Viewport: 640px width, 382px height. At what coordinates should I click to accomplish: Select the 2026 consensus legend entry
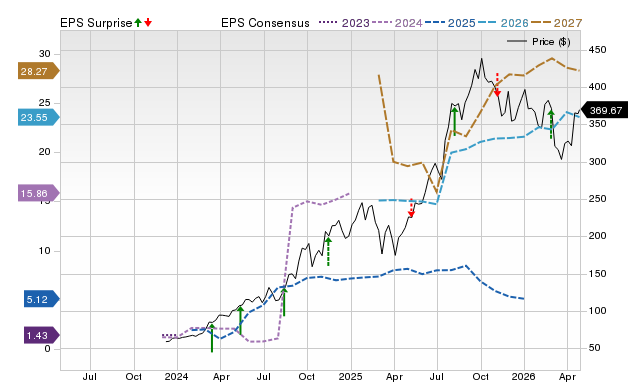(503, 23)
